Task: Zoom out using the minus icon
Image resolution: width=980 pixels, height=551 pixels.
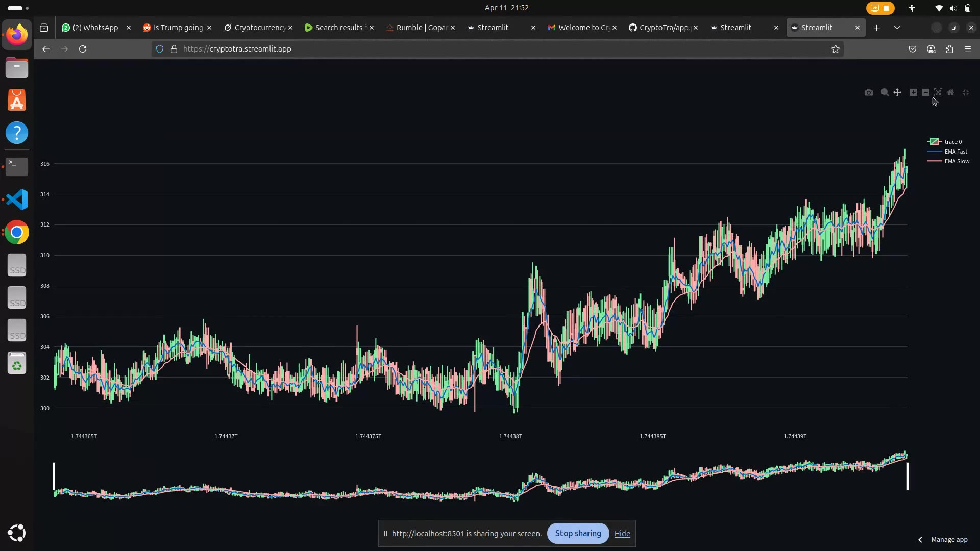Action: click(x=925, y=92)
